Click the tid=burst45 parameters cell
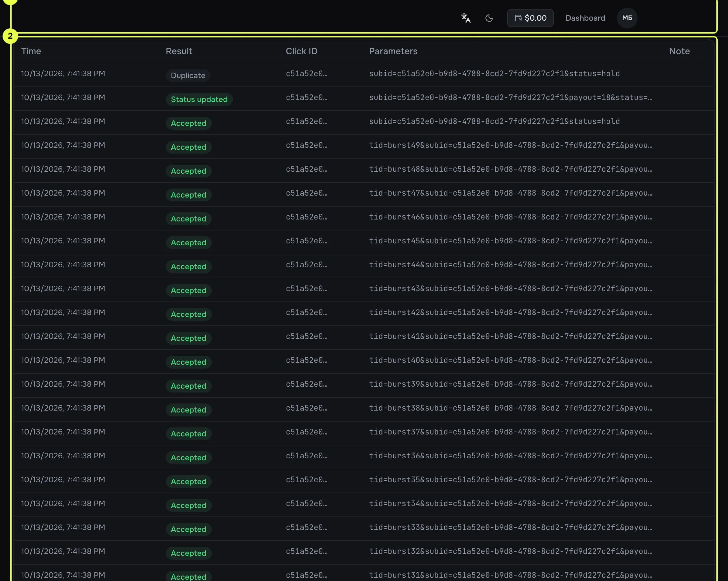 [511, 241]
